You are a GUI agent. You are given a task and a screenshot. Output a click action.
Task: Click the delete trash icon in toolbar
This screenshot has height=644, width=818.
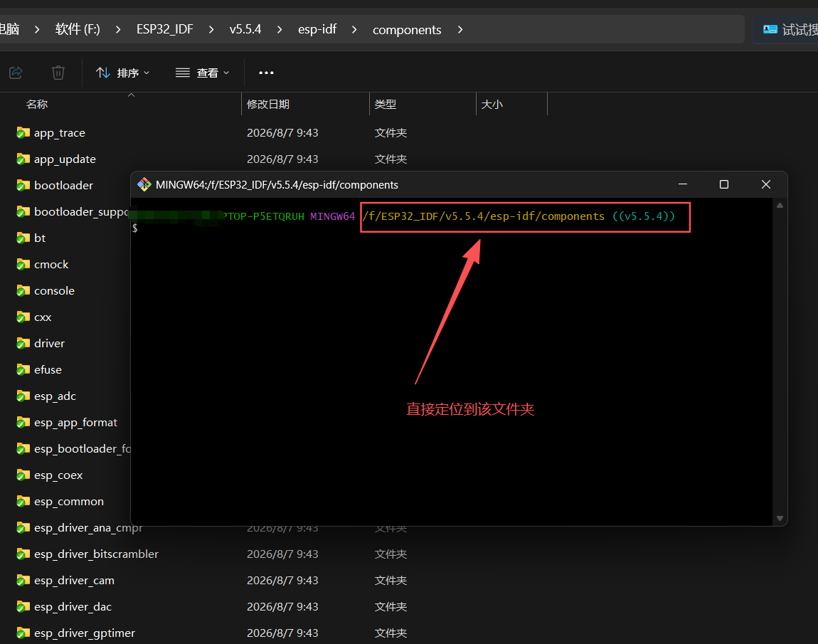tap(58, 73)
